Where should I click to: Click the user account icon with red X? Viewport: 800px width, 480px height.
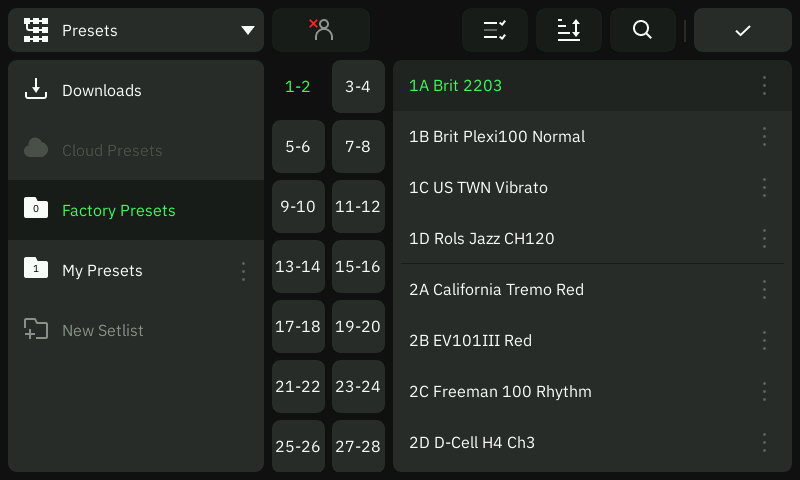tap(321, 30)
